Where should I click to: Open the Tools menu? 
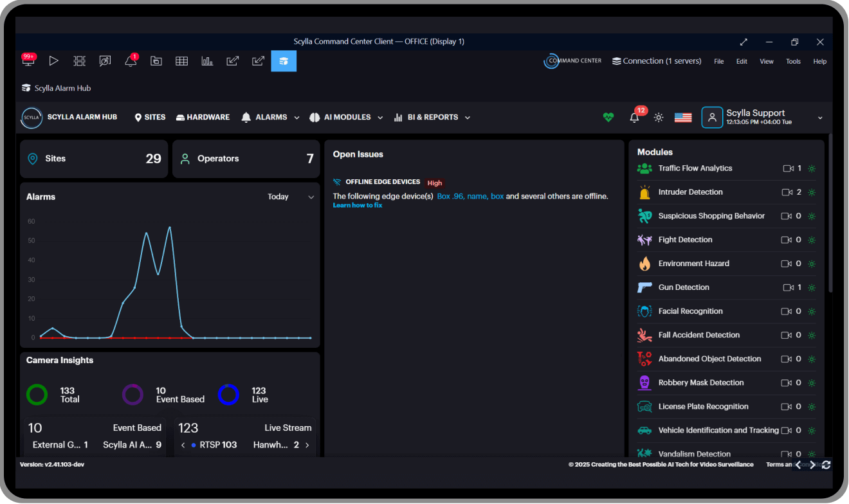tap(793, 62)
